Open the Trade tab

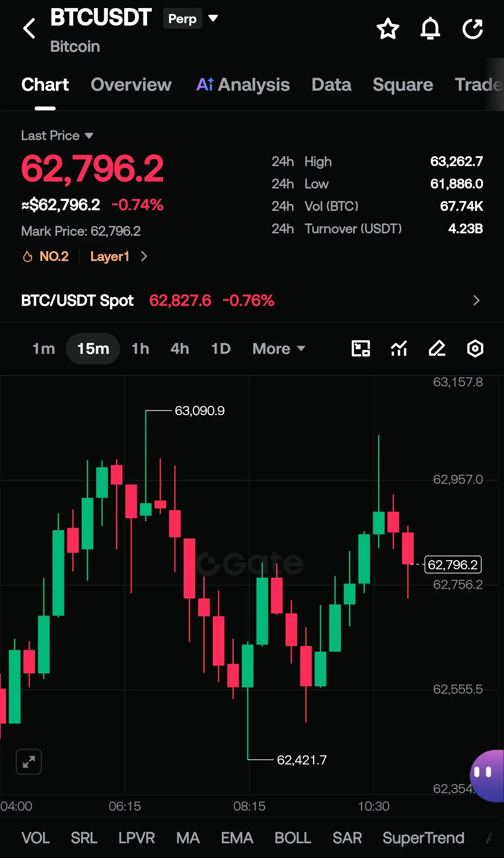(479, 85)
